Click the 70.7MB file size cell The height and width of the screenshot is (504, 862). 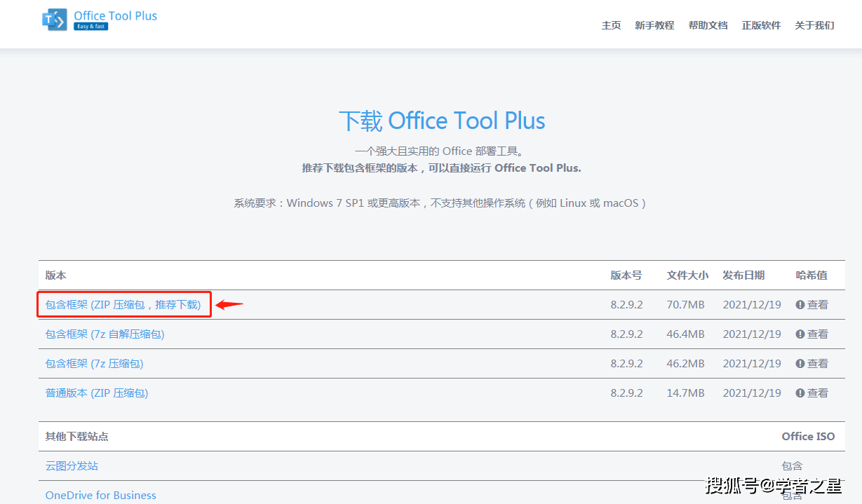(685, 305)
